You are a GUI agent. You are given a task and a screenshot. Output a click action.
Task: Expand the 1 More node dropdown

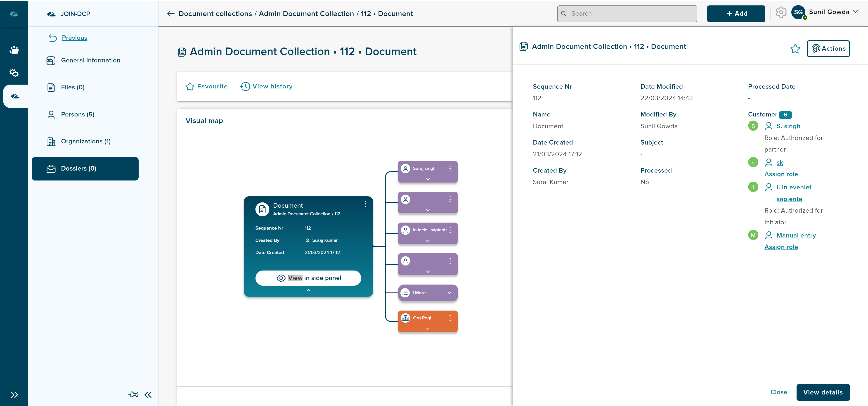(x=449, y=293)
